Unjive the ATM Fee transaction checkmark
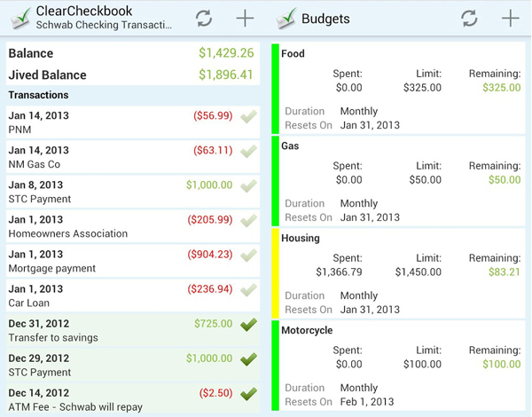The width and height of the screenshot is (532, 417). tap(248, 394)
